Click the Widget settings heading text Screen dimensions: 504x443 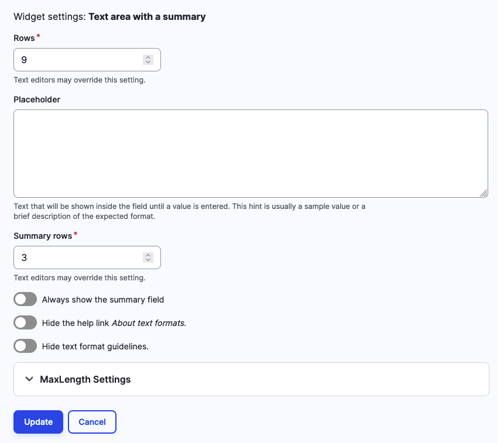click(x=109, y=16)
